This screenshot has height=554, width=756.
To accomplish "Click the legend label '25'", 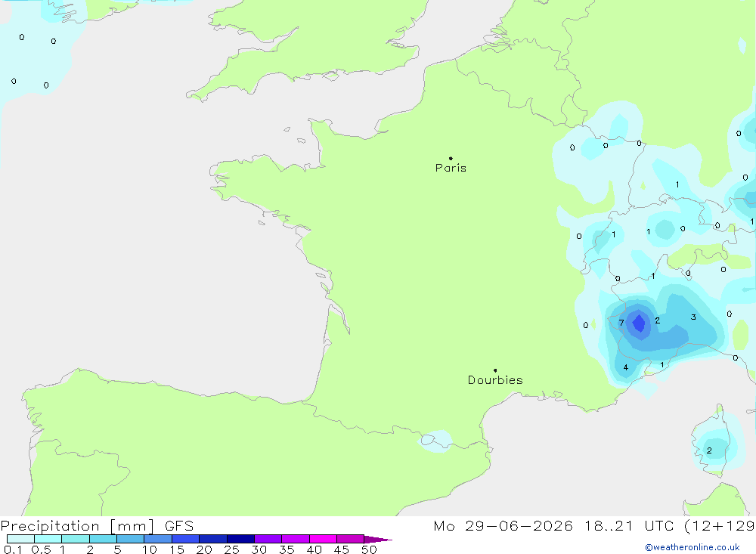I will [231, 549].
